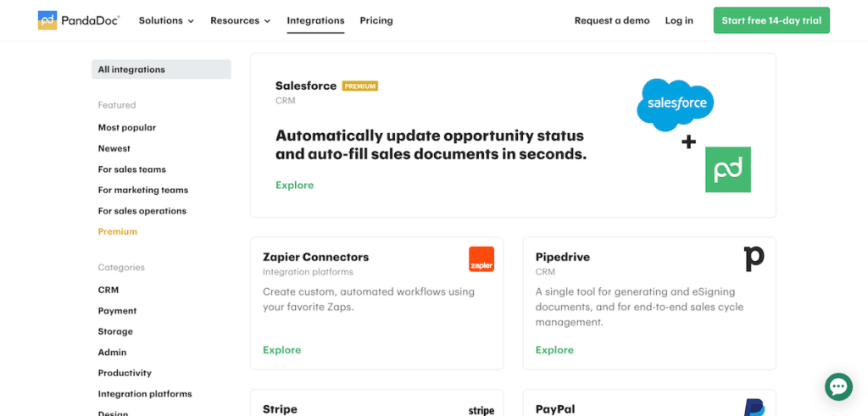
Task: Start the free 14-day trial
Action: [x=771, y=20]
